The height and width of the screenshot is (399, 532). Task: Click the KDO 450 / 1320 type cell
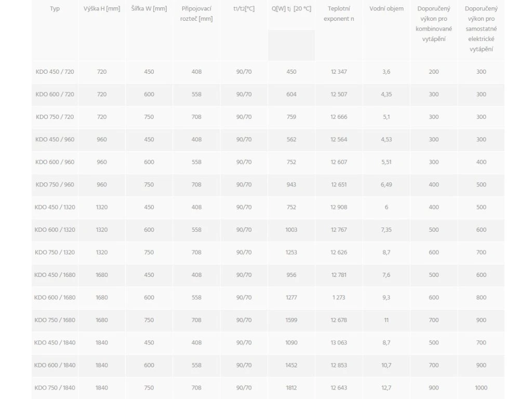[x=55, y=207]
